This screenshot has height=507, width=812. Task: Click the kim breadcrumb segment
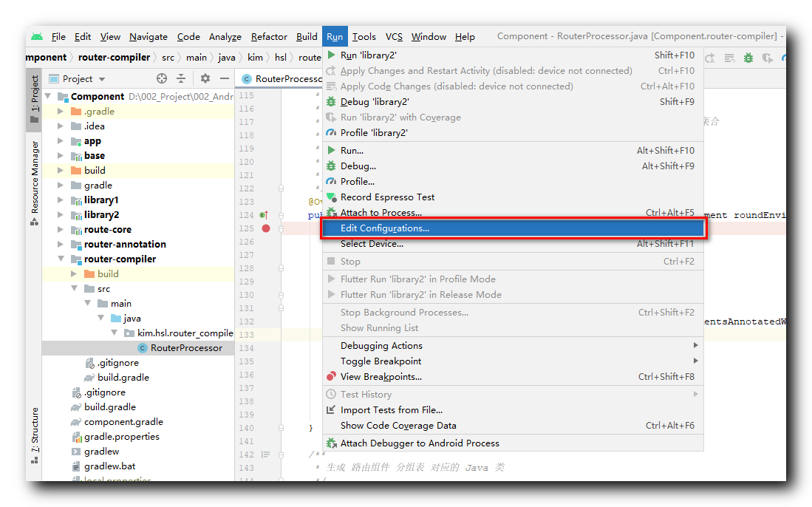tap(255, 58)
